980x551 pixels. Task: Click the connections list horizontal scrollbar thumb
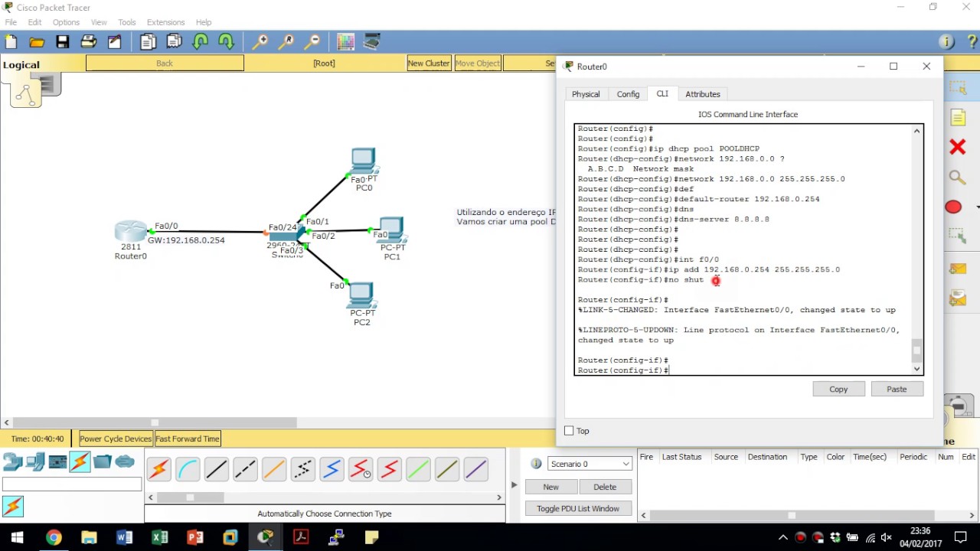tap(190, 497)
